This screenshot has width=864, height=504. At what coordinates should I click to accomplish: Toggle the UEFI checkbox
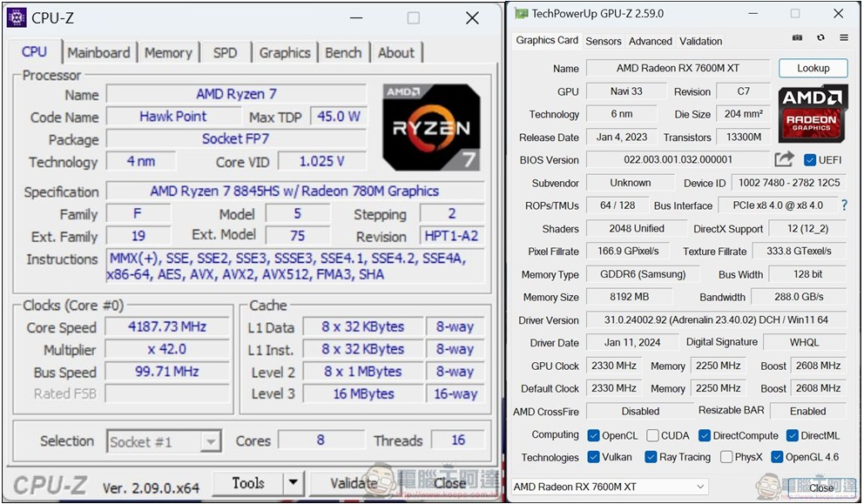click(x=809, y=160)
